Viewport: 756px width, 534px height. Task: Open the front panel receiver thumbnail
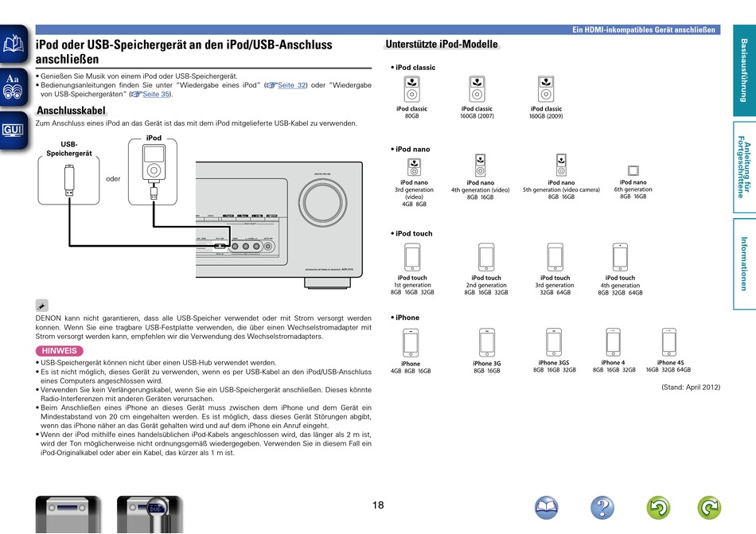[x=68, y=514]
